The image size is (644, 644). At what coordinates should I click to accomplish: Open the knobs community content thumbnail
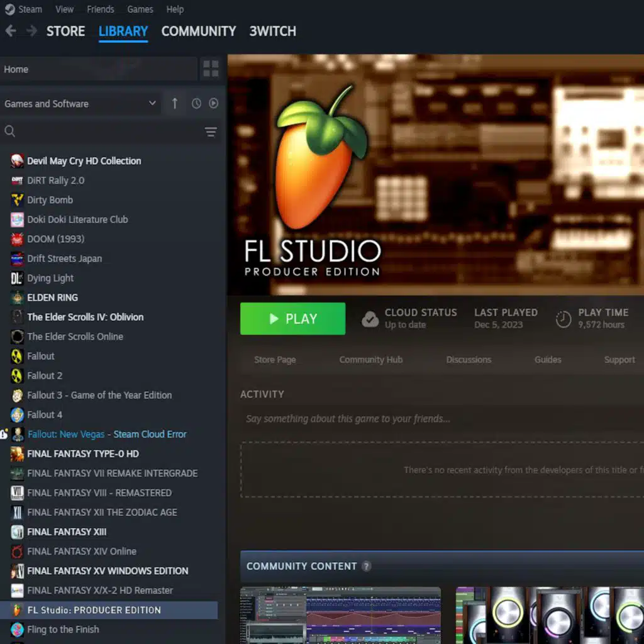tap(550, 615)
